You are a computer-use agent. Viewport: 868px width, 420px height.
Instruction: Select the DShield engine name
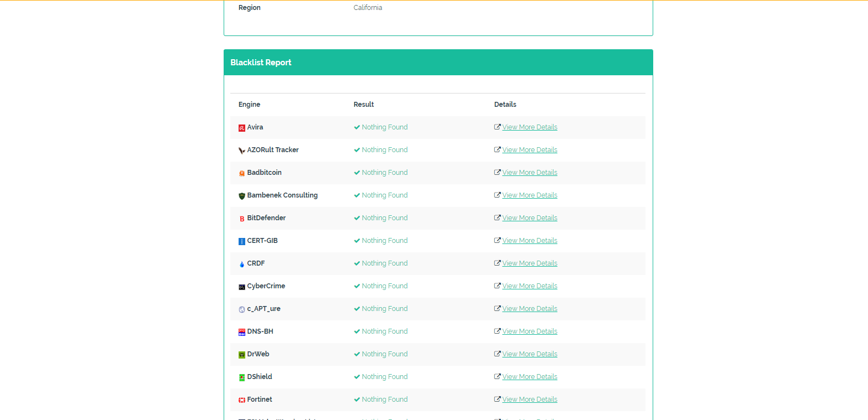(260, 377)
